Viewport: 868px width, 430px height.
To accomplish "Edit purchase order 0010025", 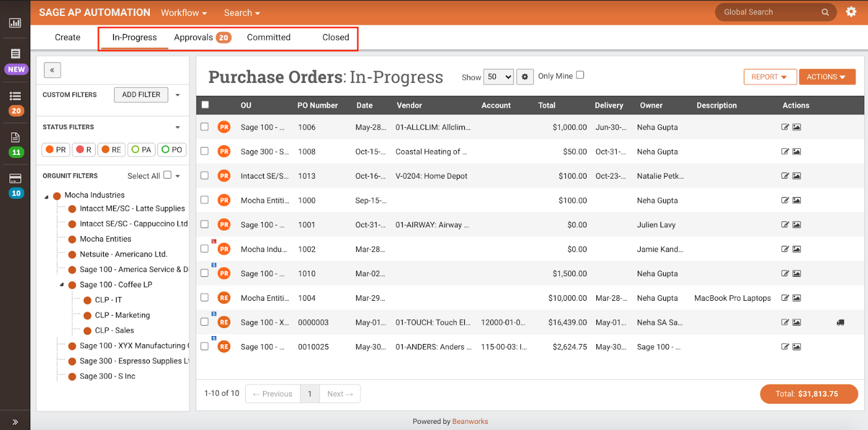I will click(785, 347).
